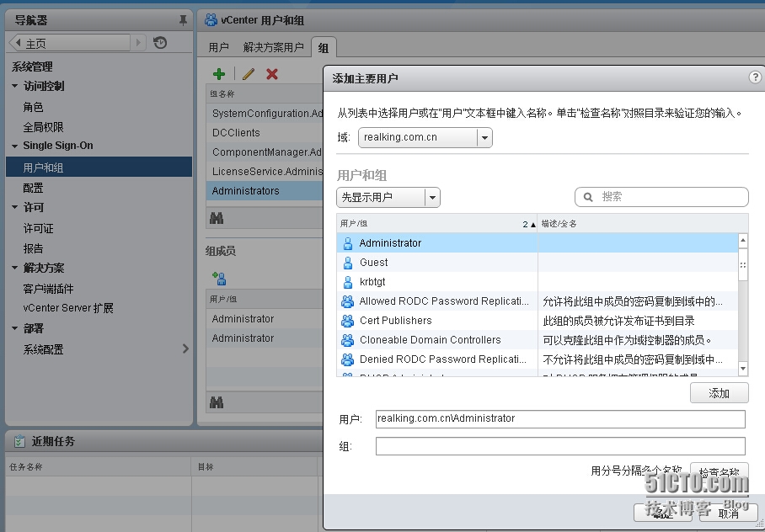The image size is (765, 532).
Task: Open 全局权限 in navigator
Action: [x=44, y=127]
